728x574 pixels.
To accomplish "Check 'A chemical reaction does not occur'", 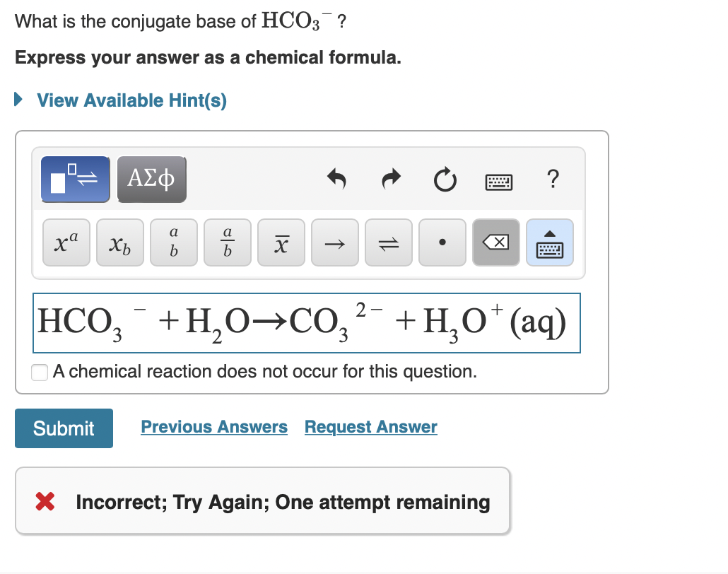I will point(39,372).
